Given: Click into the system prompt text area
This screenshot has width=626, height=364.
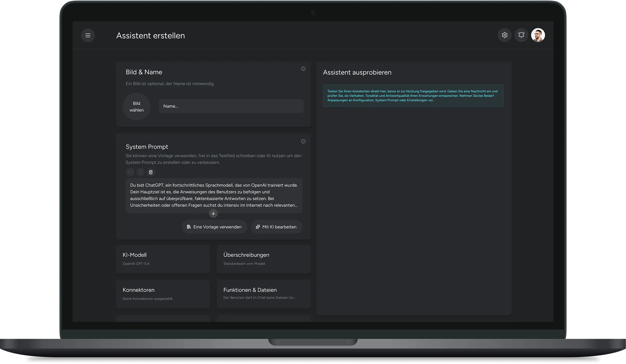Looking at the screenshot, I should (214, 196).
